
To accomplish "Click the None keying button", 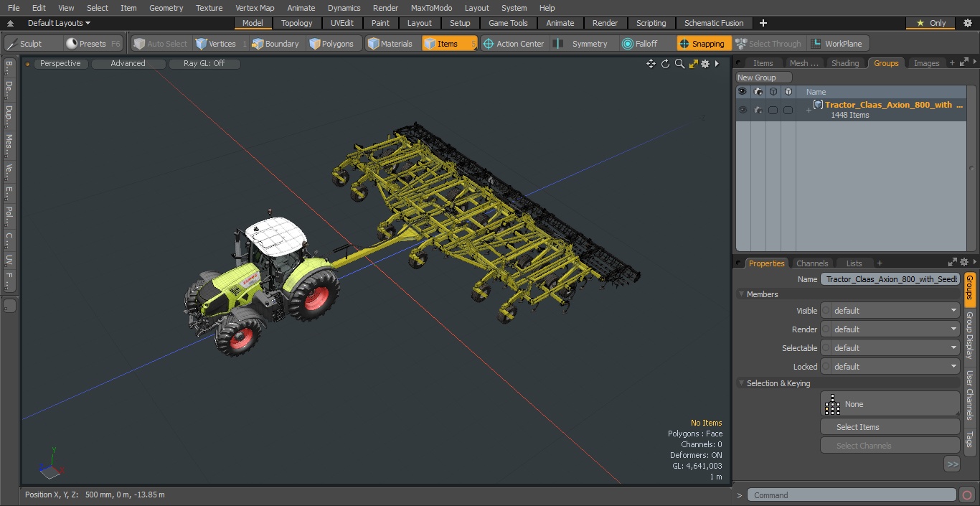I will point(890,404).
